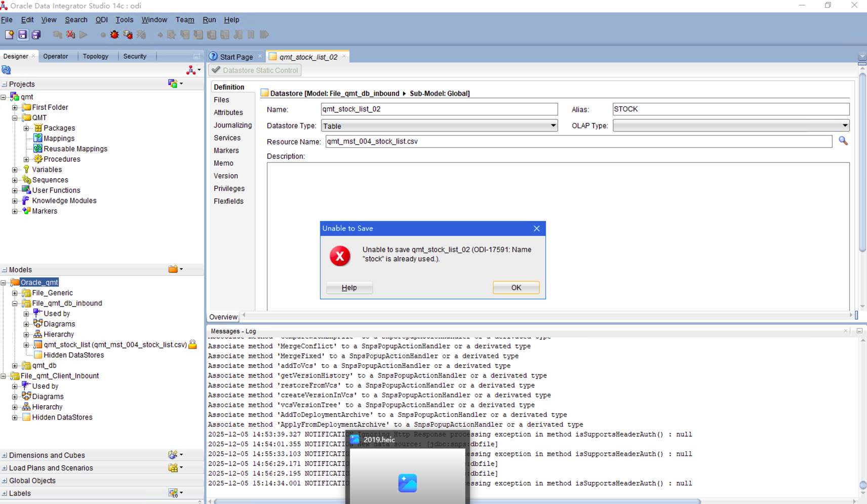Viewport: 867px width, 504px height.
Task: Click Help in the Unable to Save dialog
Action: [349, 287]
